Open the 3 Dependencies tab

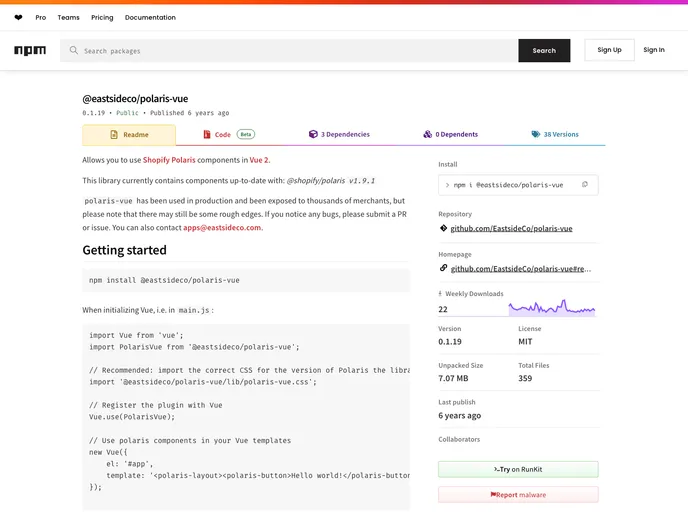339,134
